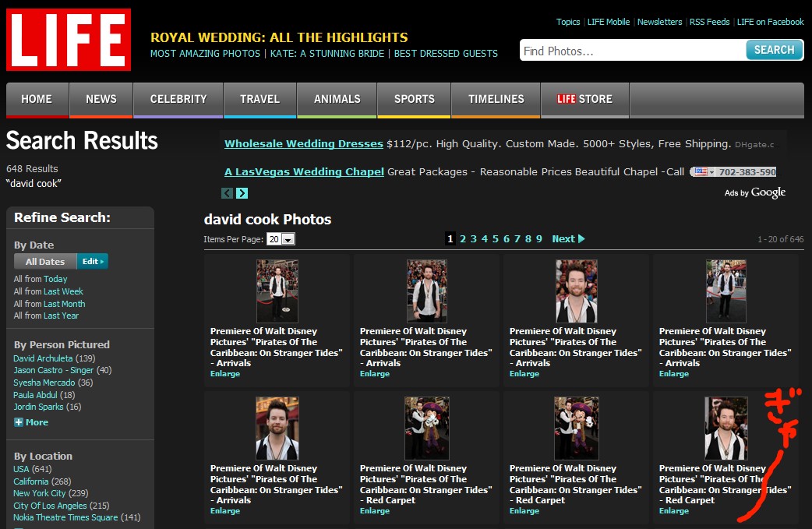Filter by location California
The image size is (812, 529).
[31, 481]
